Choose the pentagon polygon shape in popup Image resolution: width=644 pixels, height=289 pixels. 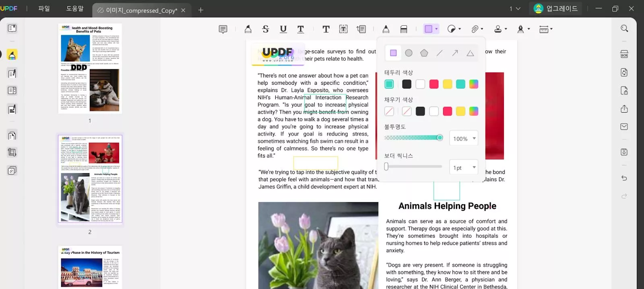[x=424, y=53]
